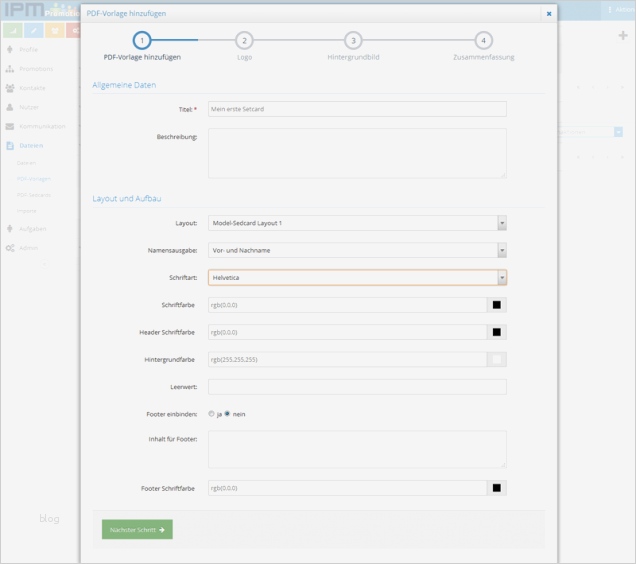636x564 pixels.
Task: Collapse the sidebar with the arrow toggle
Action: (x=44, y=265)
